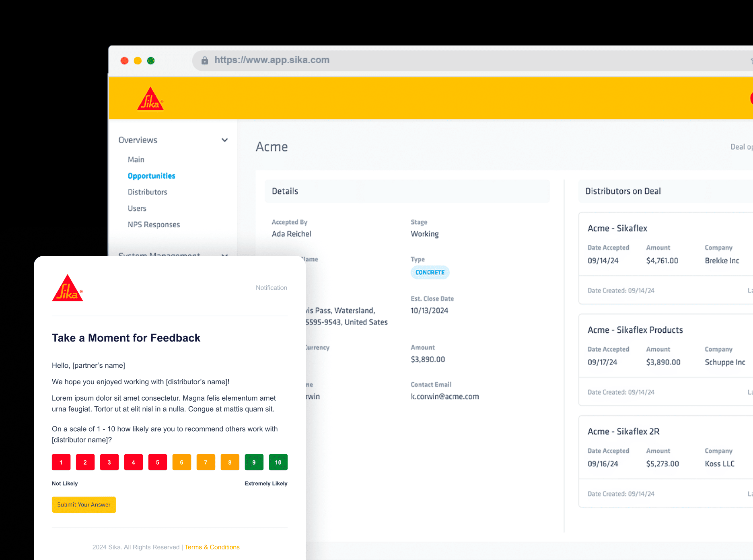Click the green window maximize dot

(x=151, y=61)
